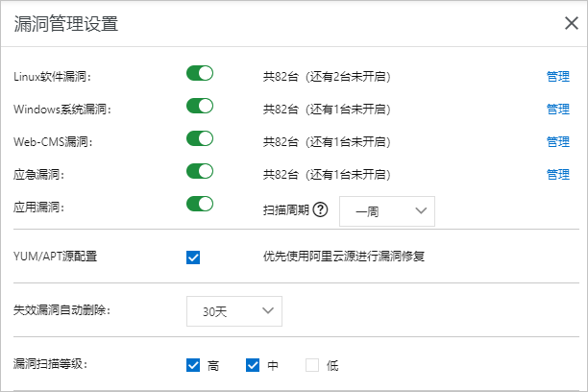The image size is (588, 392).
Task: Check the 低 scan level checkbox
Action: point(312,365)
